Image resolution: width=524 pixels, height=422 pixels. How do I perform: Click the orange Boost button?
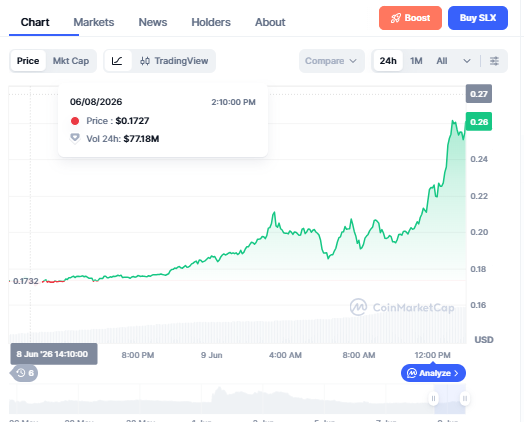tap(410, 18)
